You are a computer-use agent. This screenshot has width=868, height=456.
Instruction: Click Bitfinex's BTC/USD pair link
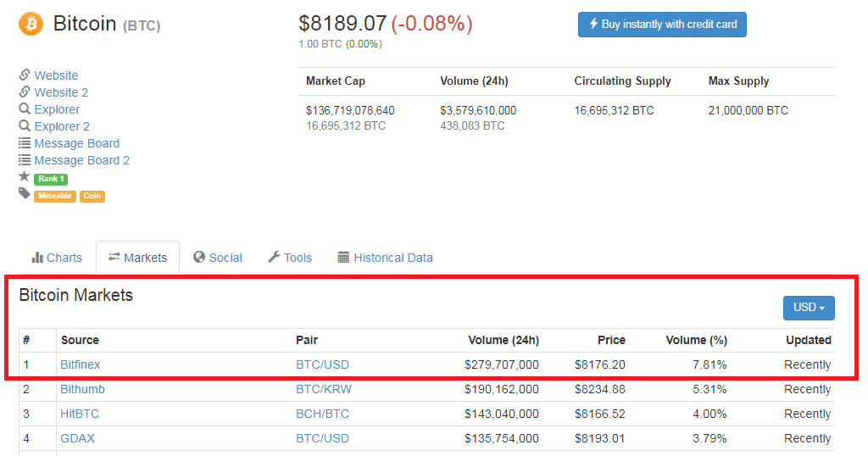(322, 364)
